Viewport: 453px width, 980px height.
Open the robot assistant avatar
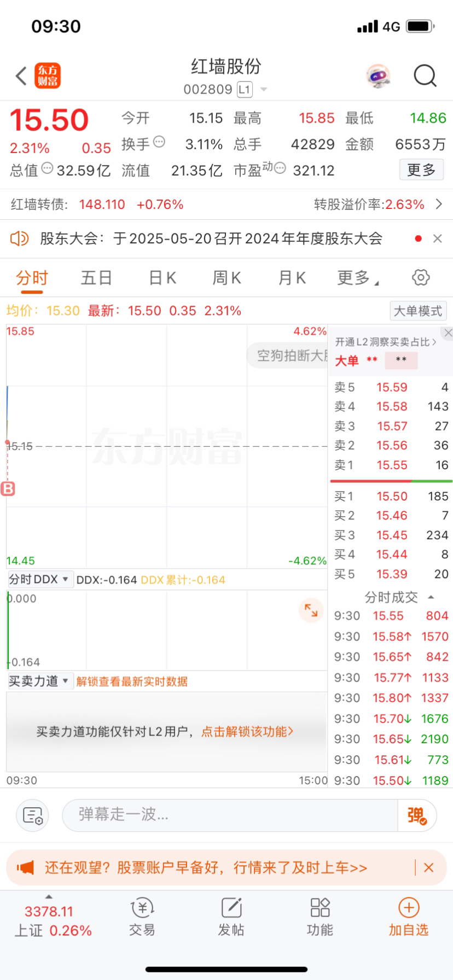click(378, 75)
